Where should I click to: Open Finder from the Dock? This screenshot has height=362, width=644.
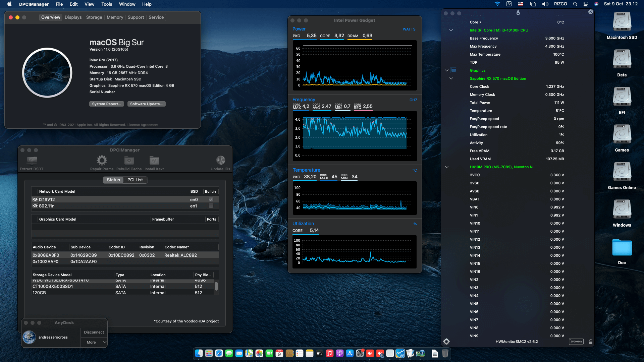[x=199, y=353]
